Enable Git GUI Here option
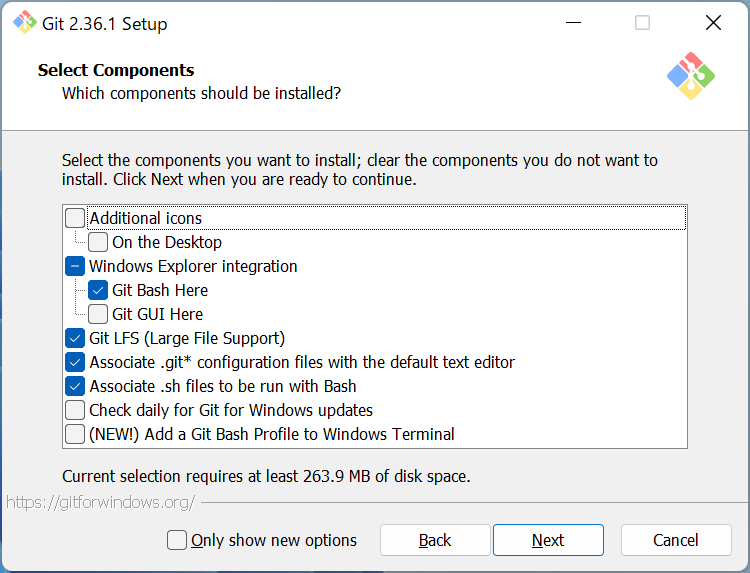 pos(98,314)
